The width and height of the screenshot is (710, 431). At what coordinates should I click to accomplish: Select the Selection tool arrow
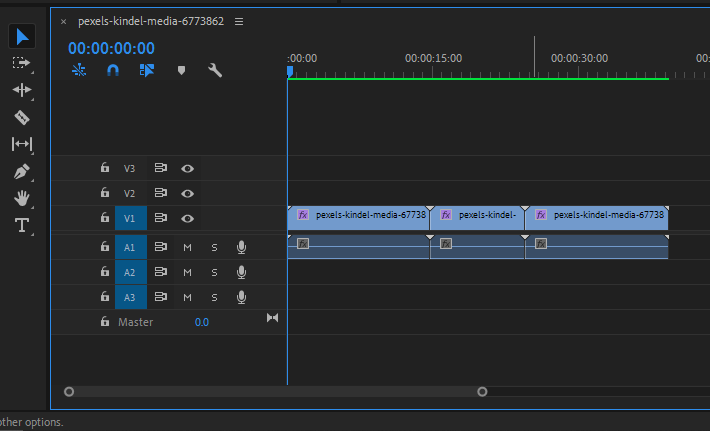(22, 36)
